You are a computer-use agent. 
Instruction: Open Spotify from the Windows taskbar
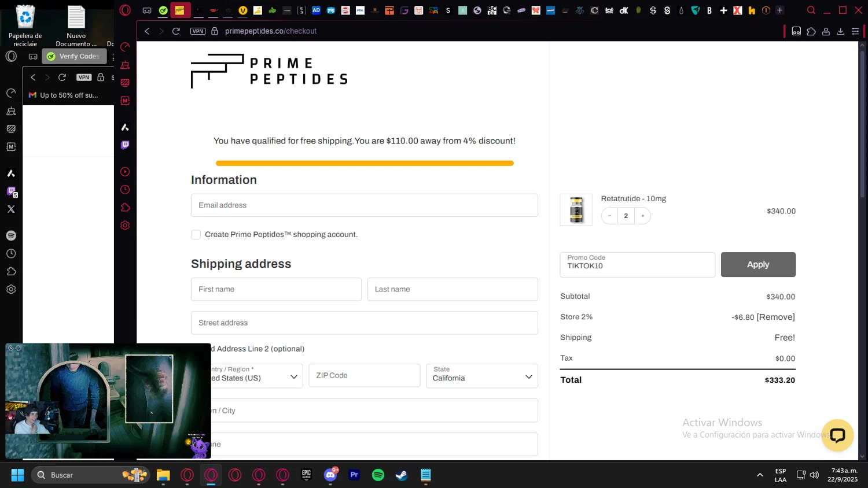point(378,475)
